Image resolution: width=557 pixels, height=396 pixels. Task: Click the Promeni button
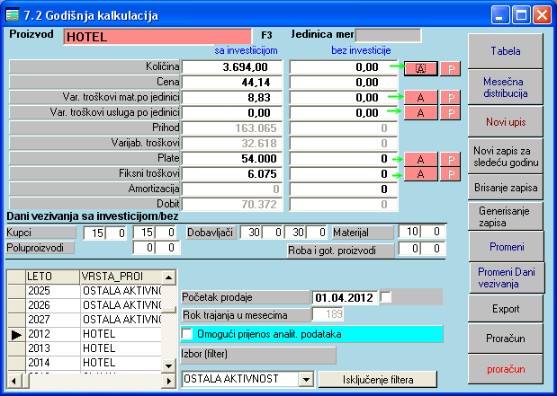pos(507,246)
